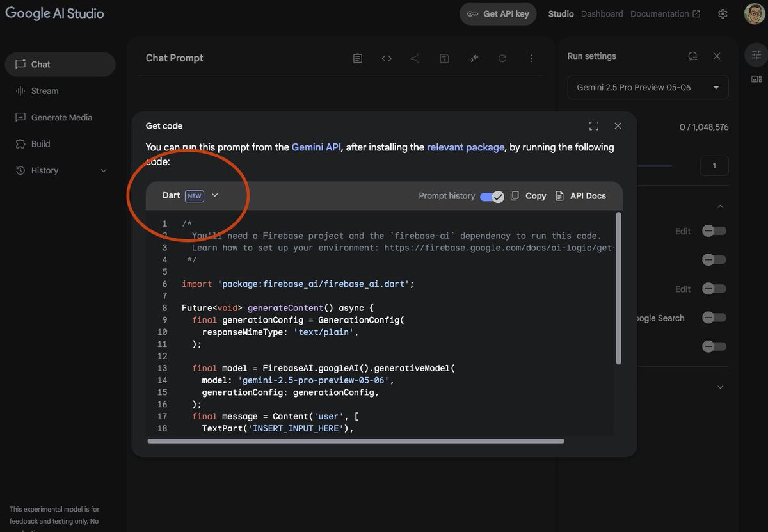Click the Google AI Studio logo
768x532 pixels.
pos(54,13)
